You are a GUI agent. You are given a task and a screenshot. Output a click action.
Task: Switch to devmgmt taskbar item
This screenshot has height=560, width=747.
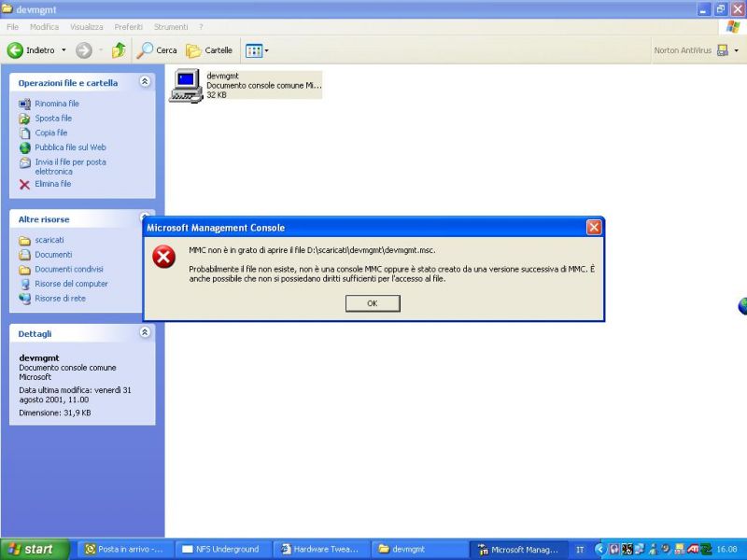(419, 550)
